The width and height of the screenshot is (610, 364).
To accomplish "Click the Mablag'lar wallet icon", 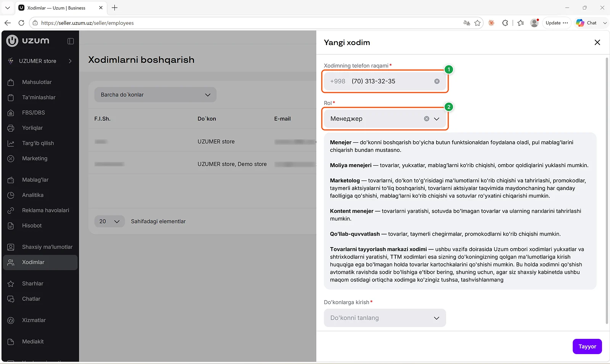I will pyautogui.click(x=11, y=180).
